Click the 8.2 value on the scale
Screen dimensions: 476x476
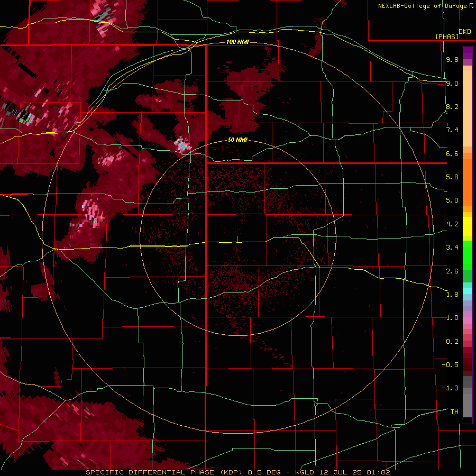pos(452,106)
